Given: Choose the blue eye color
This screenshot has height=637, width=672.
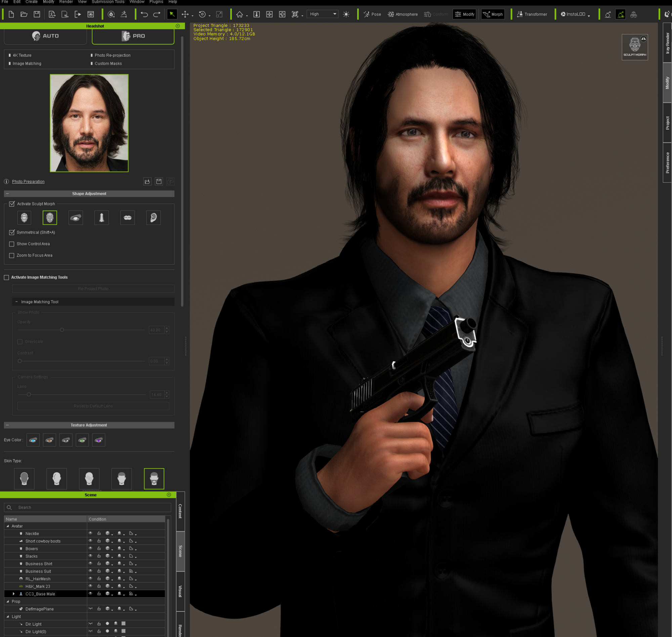Looking at the screenshot, I should point(33,440).
